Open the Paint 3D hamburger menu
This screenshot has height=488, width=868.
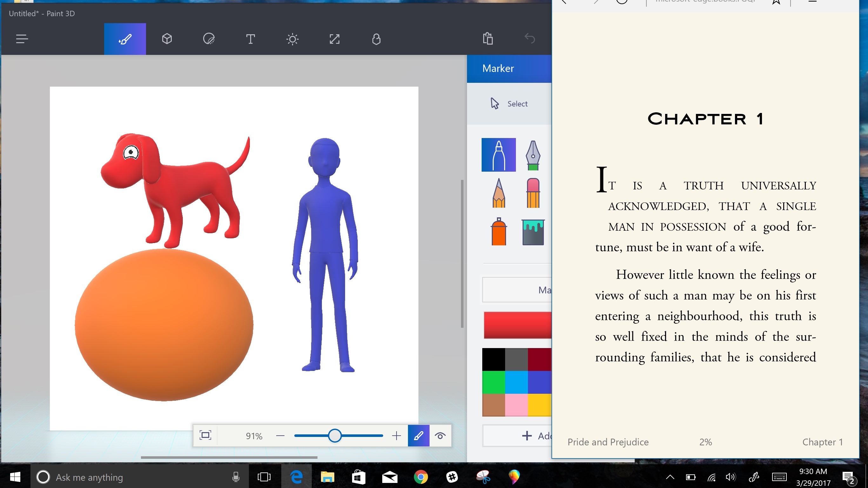(x=22, y=39)
